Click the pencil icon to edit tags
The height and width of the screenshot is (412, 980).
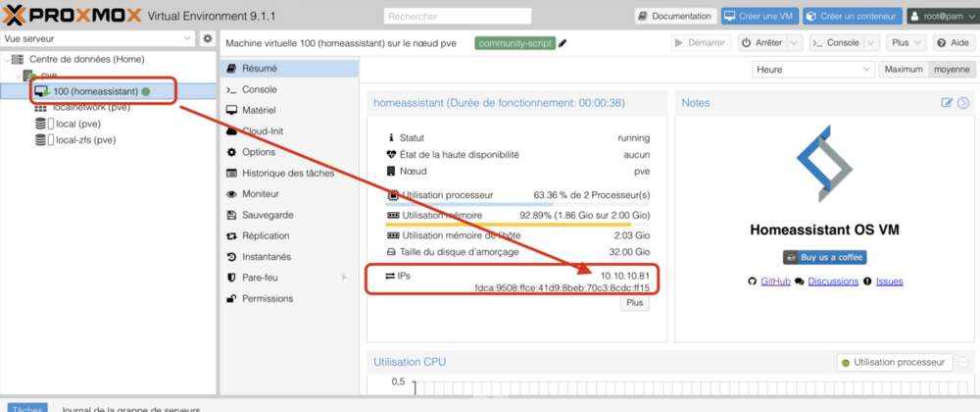coord(563,44)
